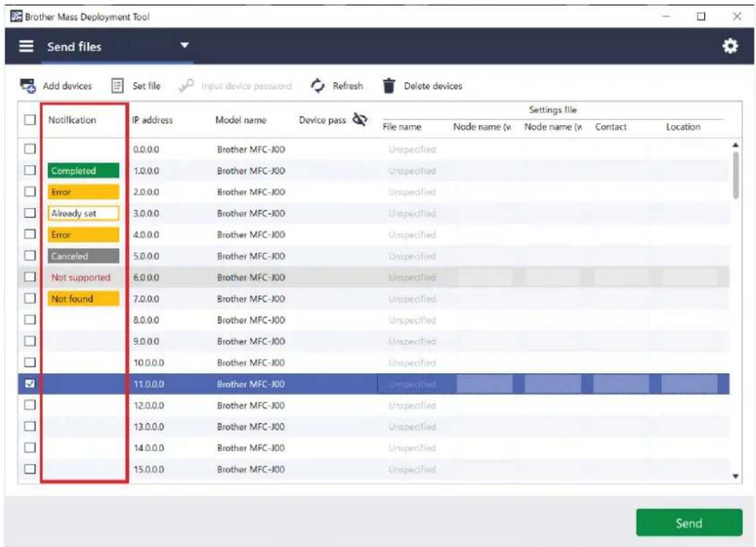The width and height of the screenshot is (756, 547).
Task: Select the IP address 12.0.0.0 cell
Action: (x=149, y=405)
